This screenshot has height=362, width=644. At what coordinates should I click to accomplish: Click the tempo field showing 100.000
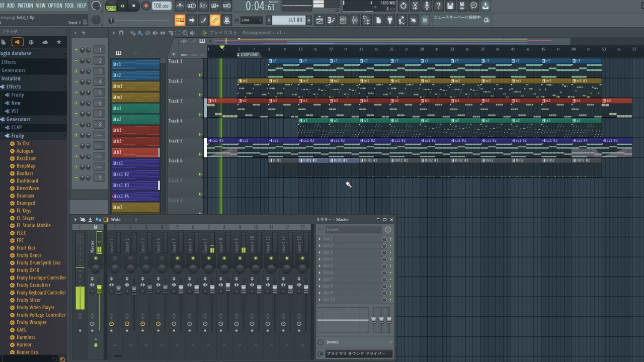click(x=161, y=6)
